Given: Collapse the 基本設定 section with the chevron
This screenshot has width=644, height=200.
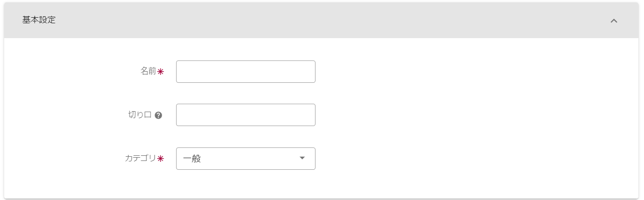Looking at the screenshot, I should click(x=614, y=21).
